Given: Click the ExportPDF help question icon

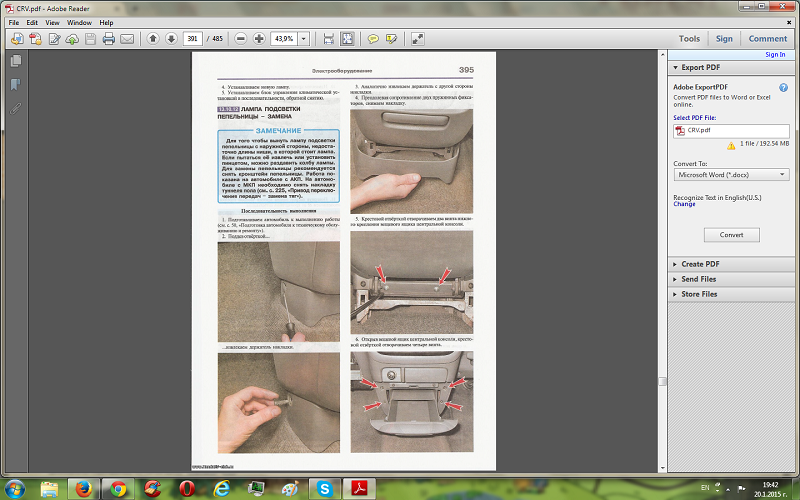Looking at the screenshot, I should pyautogui.click(x=784, y=87).
